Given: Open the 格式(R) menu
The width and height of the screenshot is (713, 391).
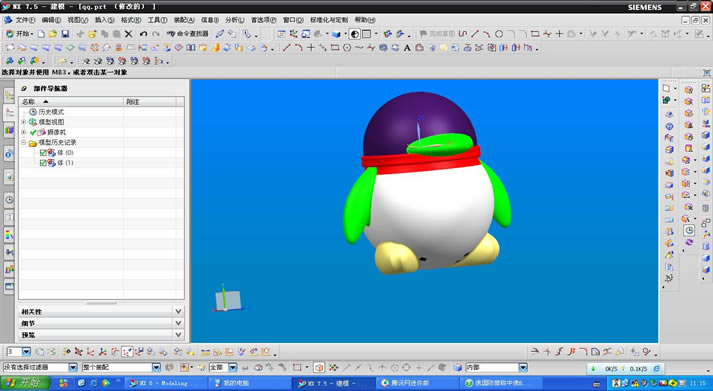Looking at the screenshot, I should pos(131,20).
